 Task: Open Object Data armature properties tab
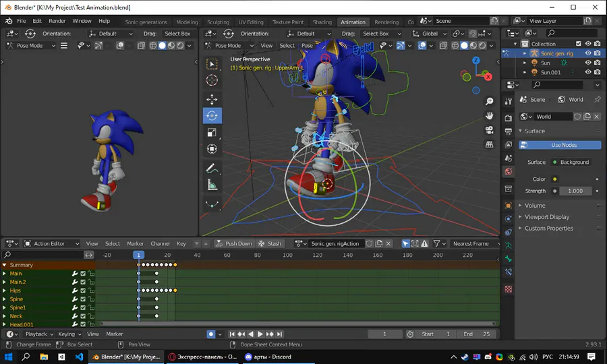509,245
